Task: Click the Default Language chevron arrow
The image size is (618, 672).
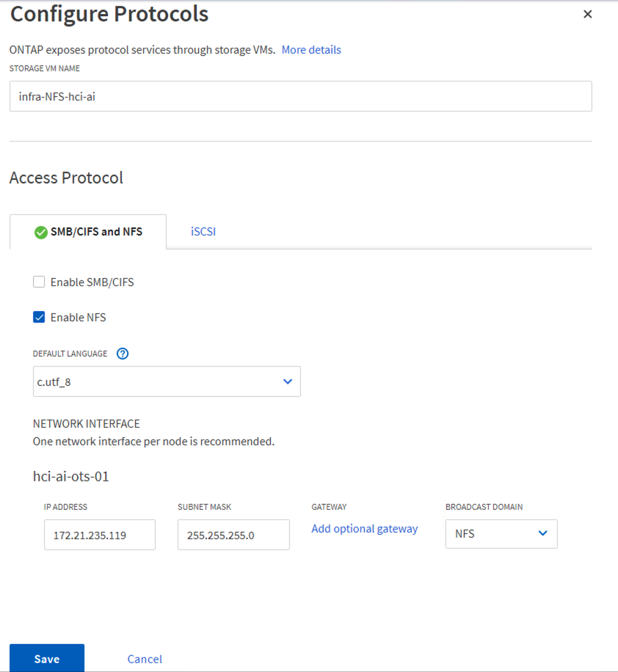Action: tap(288, 381)
